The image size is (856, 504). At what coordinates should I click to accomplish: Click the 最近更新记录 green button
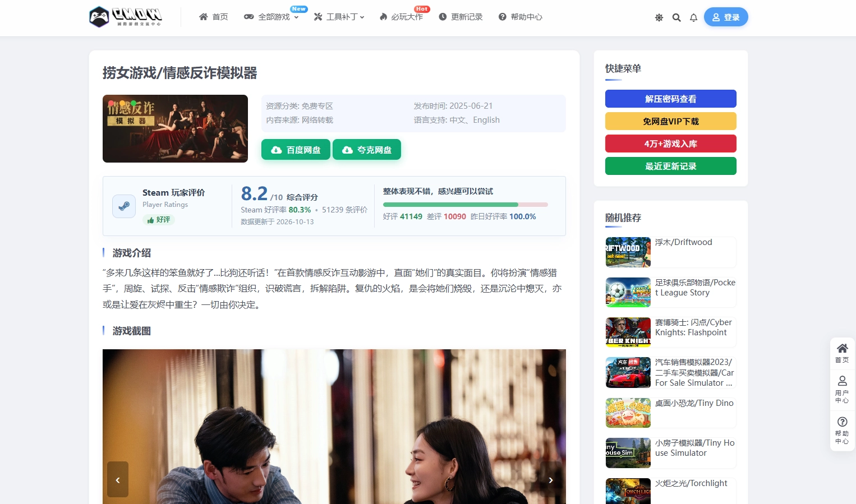671,166
